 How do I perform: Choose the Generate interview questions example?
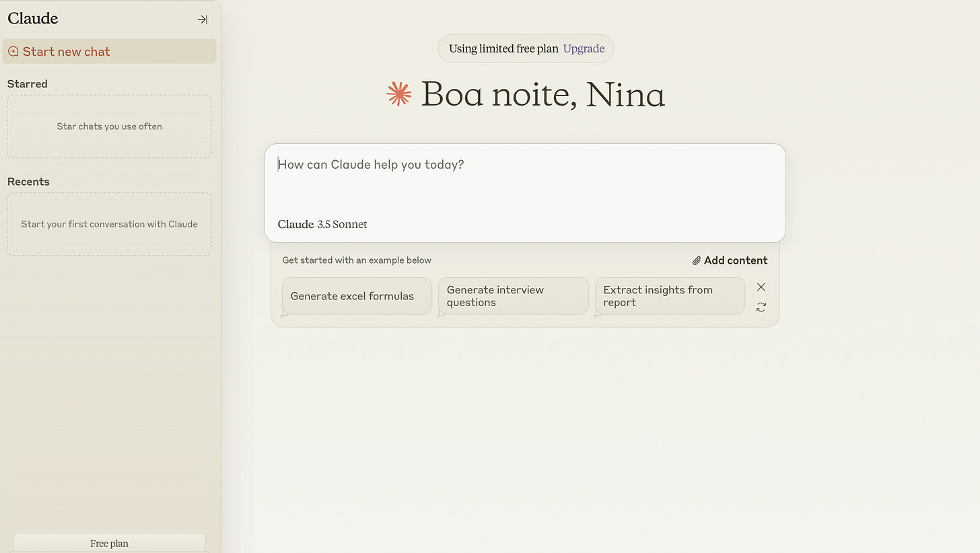[514, 296]
